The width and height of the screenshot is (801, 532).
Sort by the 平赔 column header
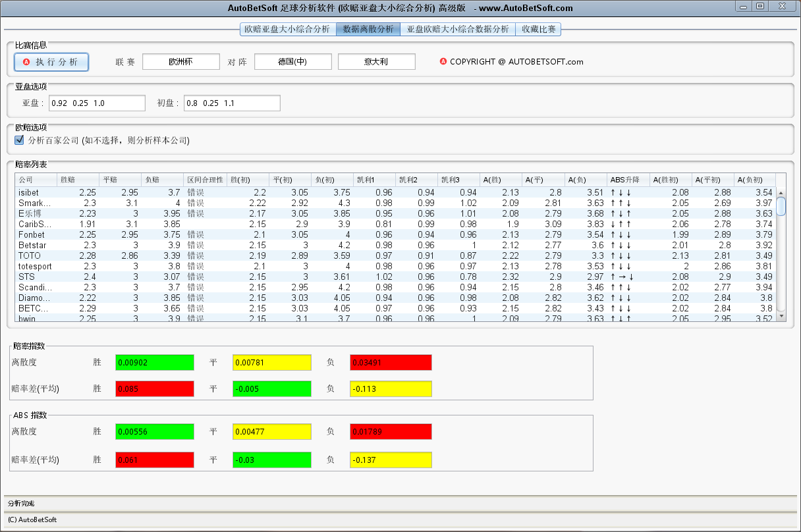click(x=120, y=180)
